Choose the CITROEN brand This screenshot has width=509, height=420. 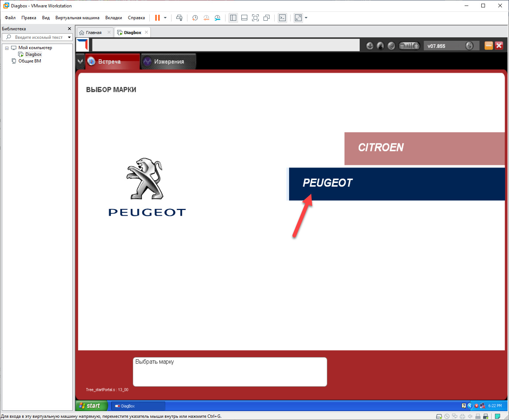pyautogui.click(x=424, y=149)
